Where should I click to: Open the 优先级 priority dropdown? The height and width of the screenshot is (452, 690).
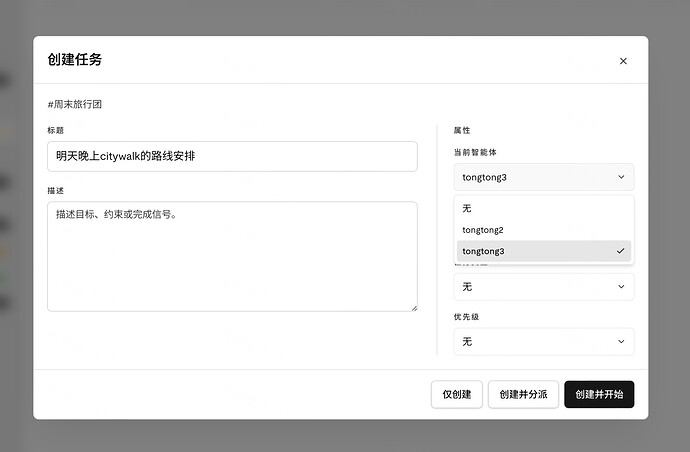[544, 342]
